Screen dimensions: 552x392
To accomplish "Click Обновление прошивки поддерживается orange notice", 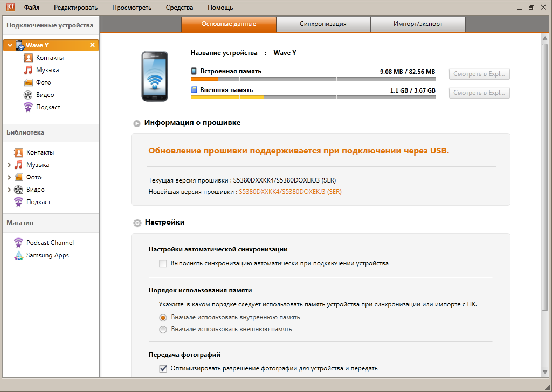I will click(299, 151).
